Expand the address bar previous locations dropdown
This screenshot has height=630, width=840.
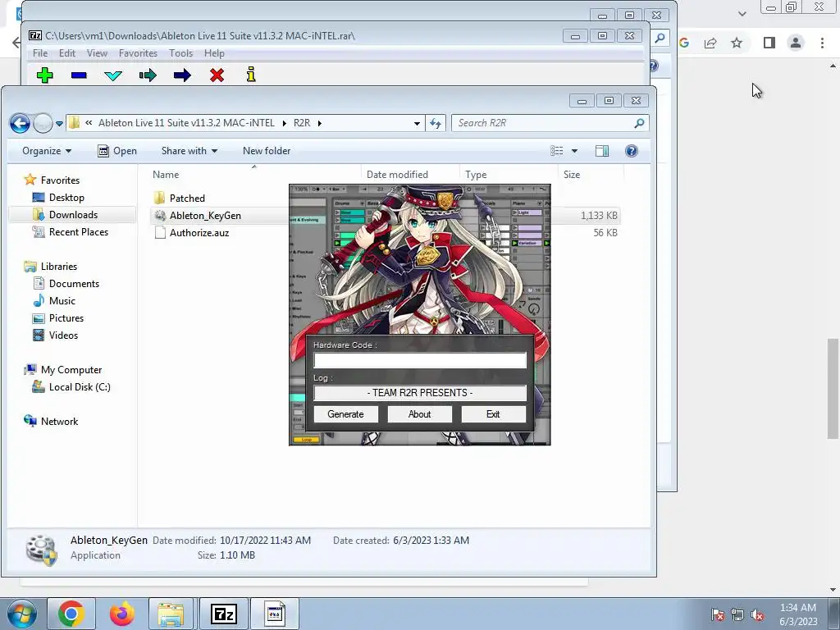(417, 123)
